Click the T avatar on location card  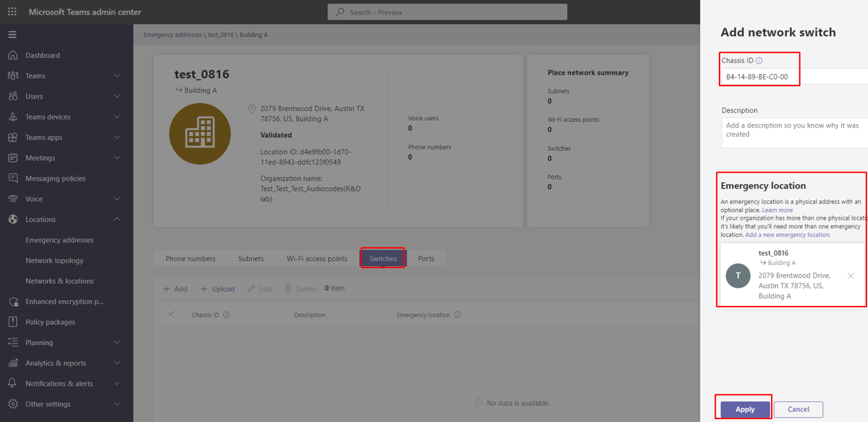point(738,276)
